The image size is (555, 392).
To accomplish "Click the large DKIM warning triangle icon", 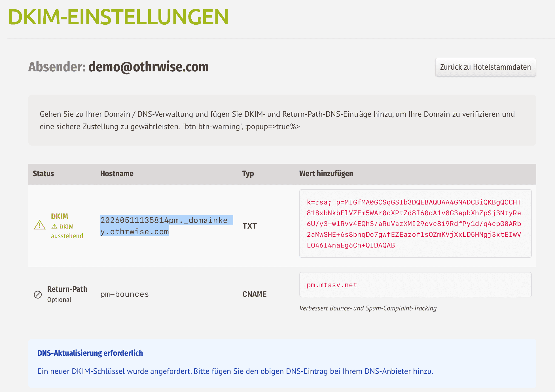I will (x=40, y=225).
